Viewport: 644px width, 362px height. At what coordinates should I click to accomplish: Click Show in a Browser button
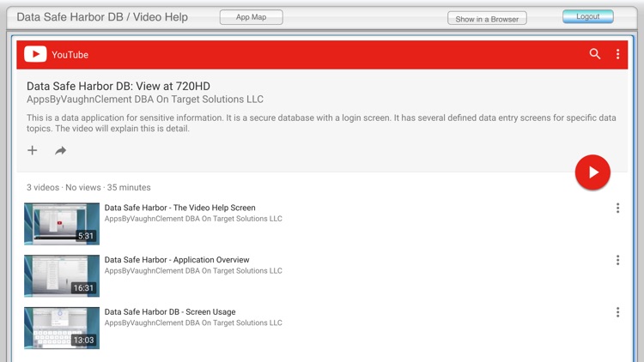pos(487,19)
